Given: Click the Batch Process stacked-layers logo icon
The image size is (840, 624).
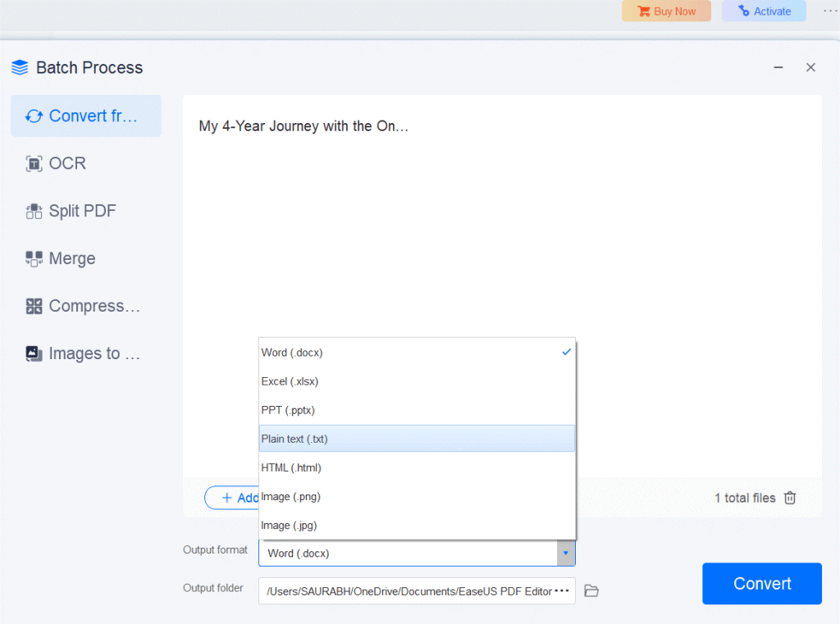Looking at the screenshot, I should click(x=20, y=67).
